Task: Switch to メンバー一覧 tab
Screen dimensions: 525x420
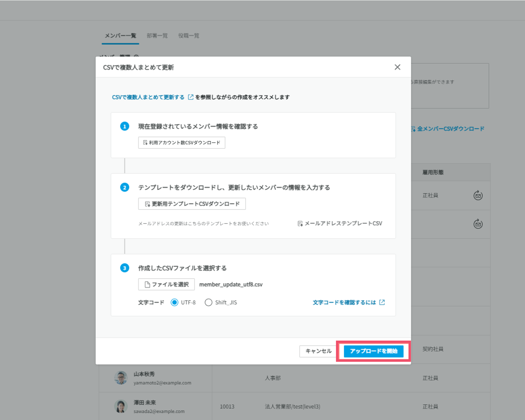Action: tap(120, 36)
